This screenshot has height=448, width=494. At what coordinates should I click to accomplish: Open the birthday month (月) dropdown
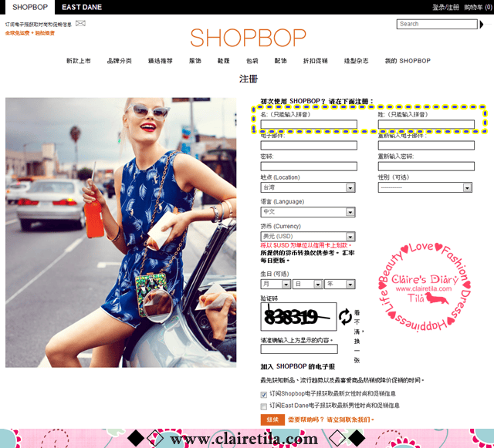point(275,284)
